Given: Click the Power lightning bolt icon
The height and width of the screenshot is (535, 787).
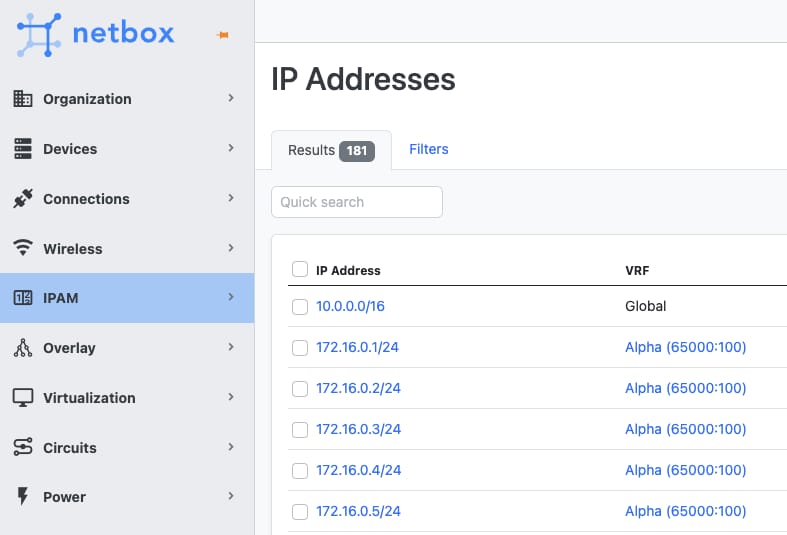Looking at the screenshot, I should (x=23, y=496).
